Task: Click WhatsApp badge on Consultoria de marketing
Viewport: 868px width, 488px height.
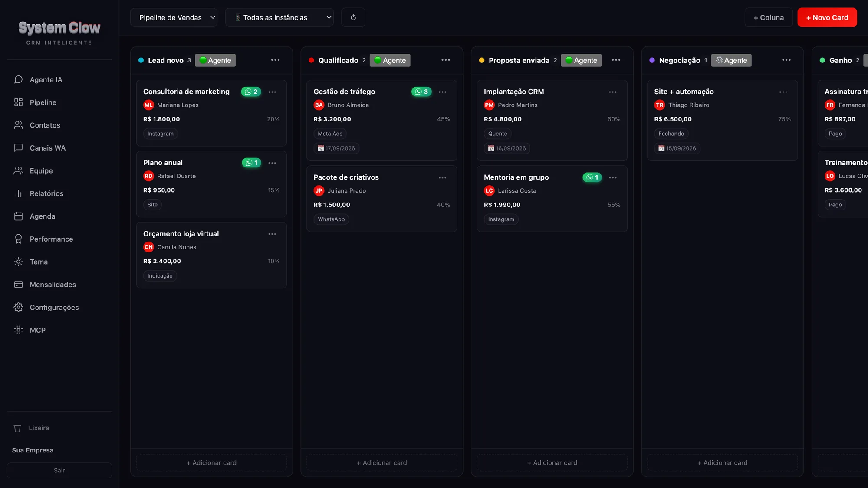Action: click(251, 92)
